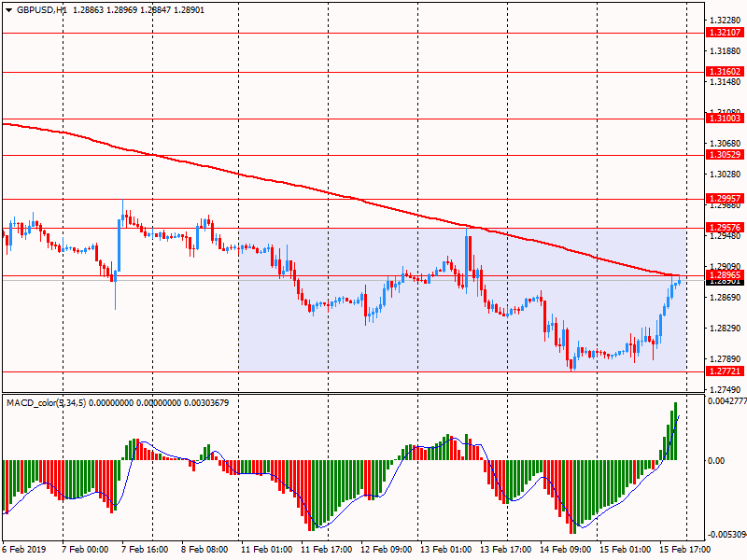The image size is (747, 560).
Task: Click the 11 Feb 17:00 time label
Action: tap(326, 549)
